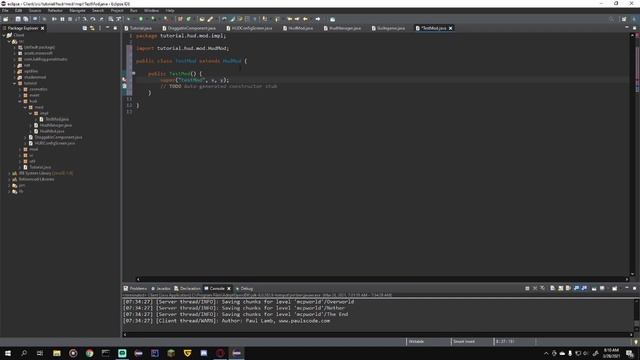Viewport: 640px width, 360px height.
Task: Toggle Word Wrap in Console toolbar
Action: coord(568,288)
